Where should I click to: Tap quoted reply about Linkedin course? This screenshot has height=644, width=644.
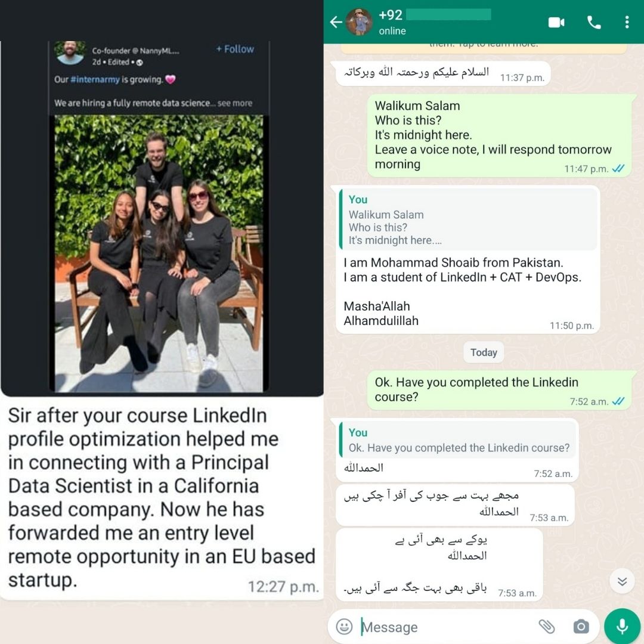click(457, 440)
